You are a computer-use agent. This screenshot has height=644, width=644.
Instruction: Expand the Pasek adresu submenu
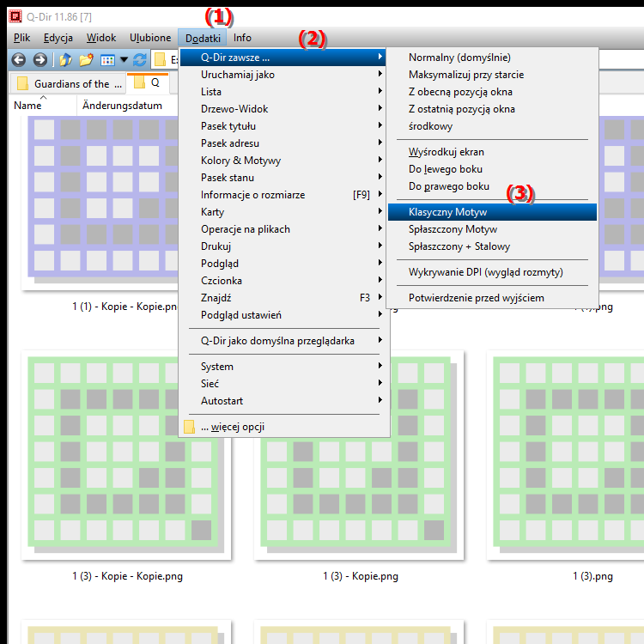point(283,143)
